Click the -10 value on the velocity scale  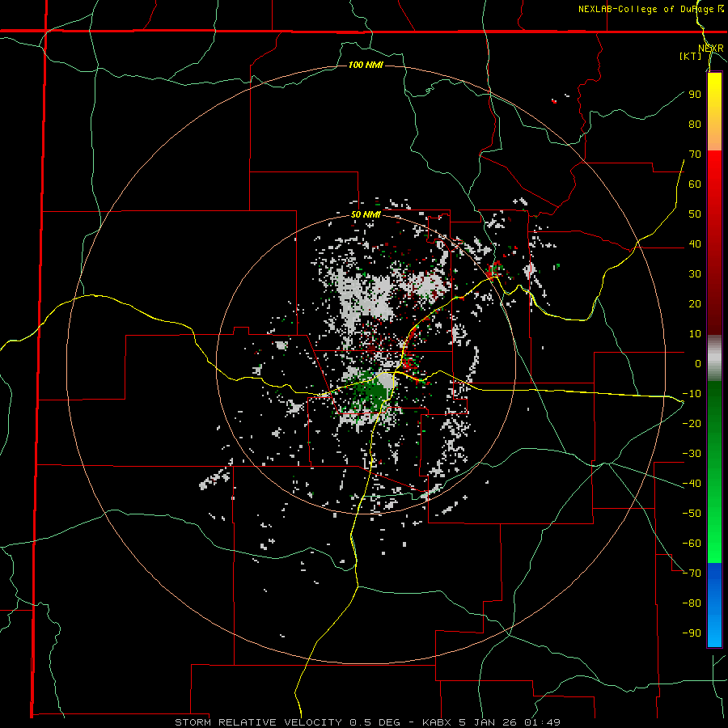coord(692,394)
